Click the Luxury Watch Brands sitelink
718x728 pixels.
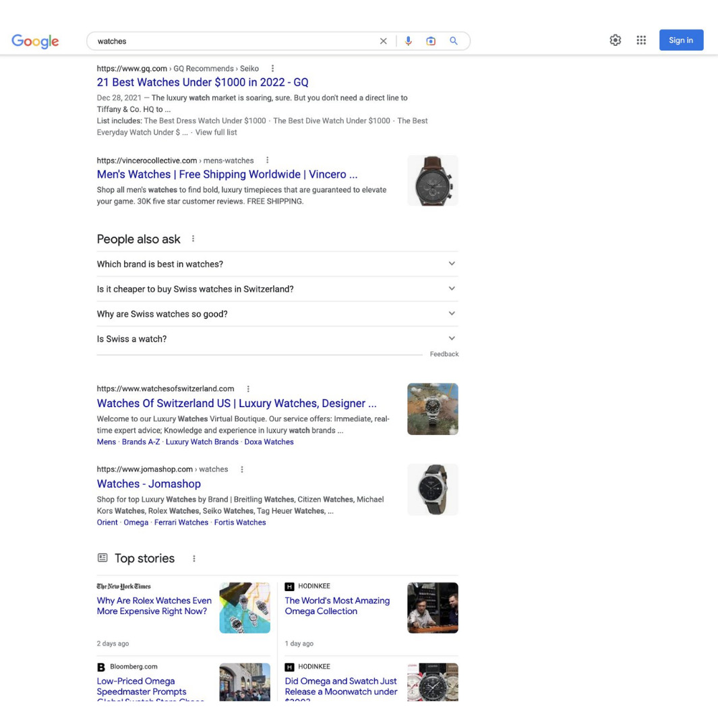[x=202, y=442]
